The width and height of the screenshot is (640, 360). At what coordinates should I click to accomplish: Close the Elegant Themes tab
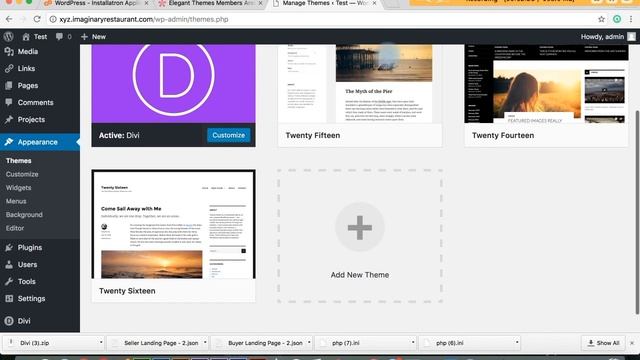click(x=260, y=3)
